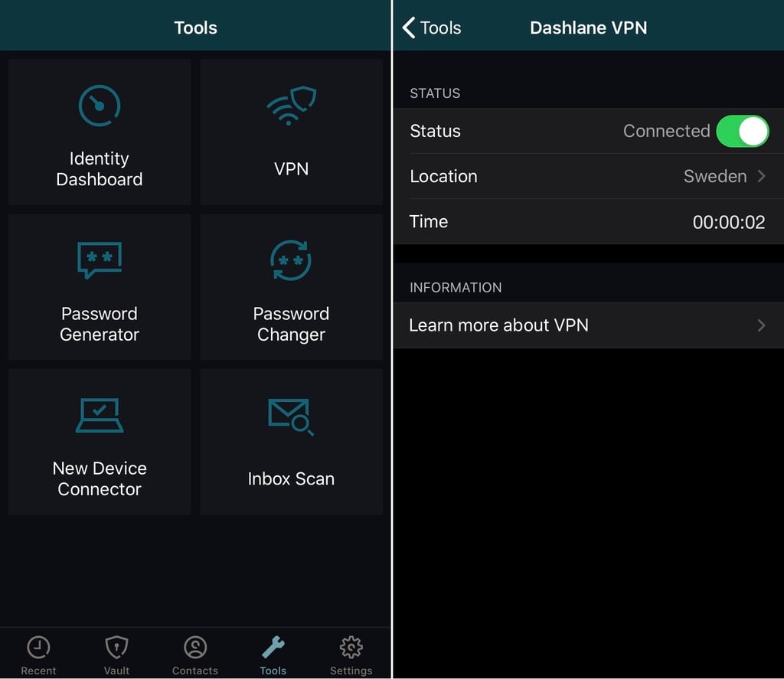Image resolution: width=784 pixels, height=679 pixels.
Task: Open the VPN shield wifi icon
Action: [291, 106]
